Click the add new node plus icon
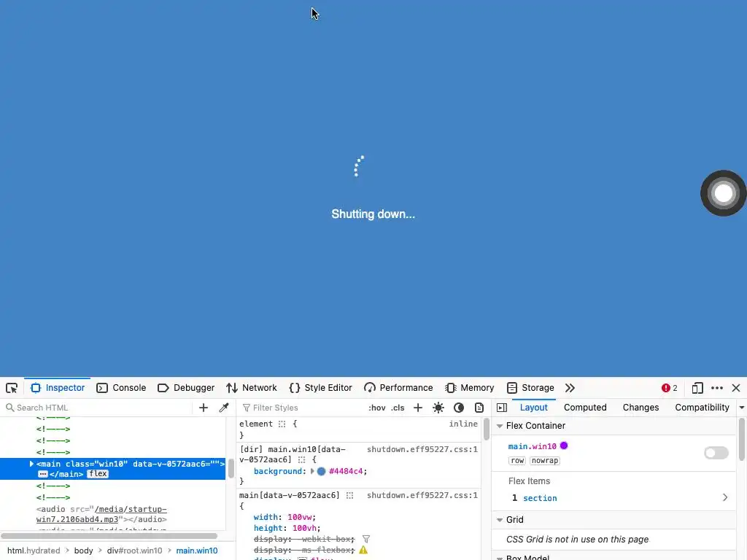Image resolution: width=747 pixels, height=560 pixels. coord(204,408)
